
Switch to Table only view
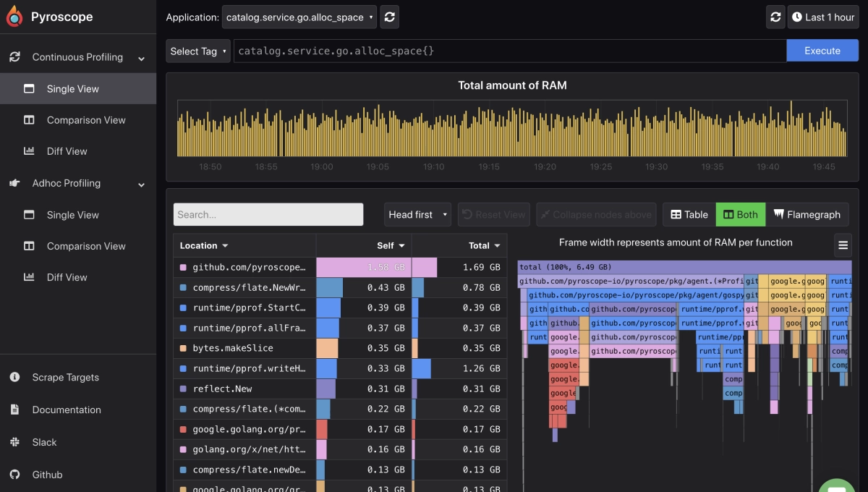coord(689,214)
